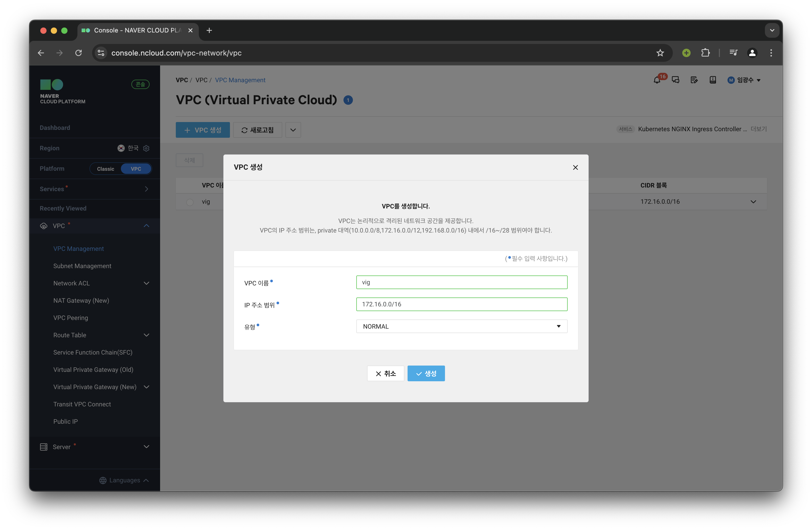Click the IP 주소 범위 input field

(461, 304)
